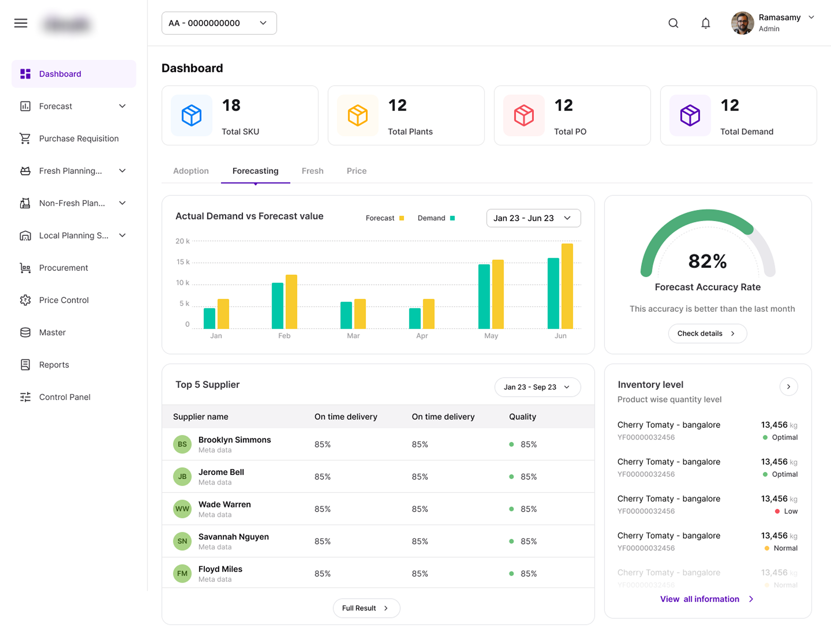Click Brooklyn Simmons BS avatar
831x644 pixels.
coord(182,444)
